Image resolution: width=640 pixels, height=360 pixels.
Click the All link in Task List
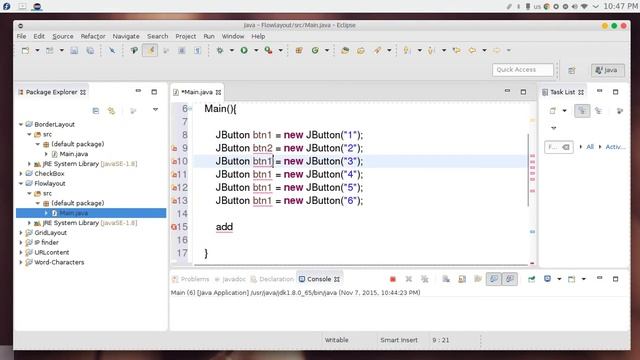[590, 147]
